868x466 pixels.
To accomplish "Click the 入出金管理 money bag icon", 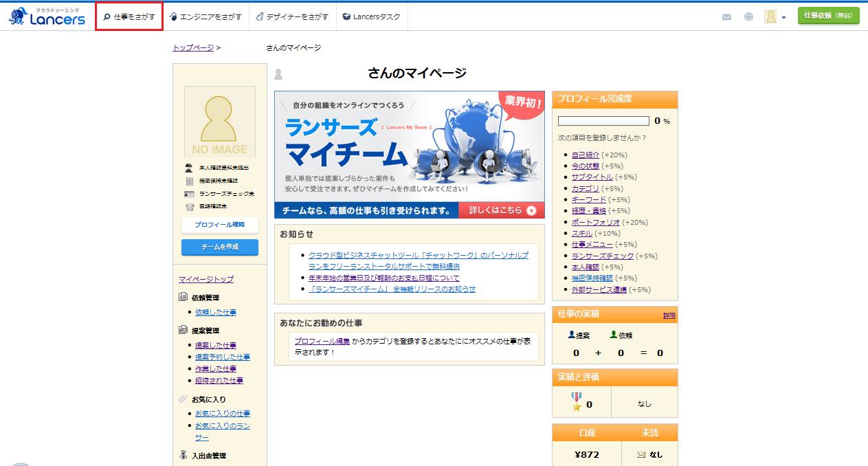I will click(x=183, y=455).
